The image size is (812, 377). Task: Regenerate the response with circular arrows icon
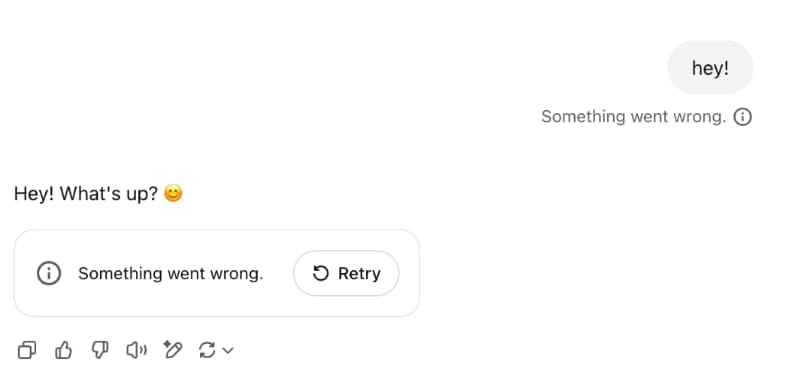coord(207,350)
